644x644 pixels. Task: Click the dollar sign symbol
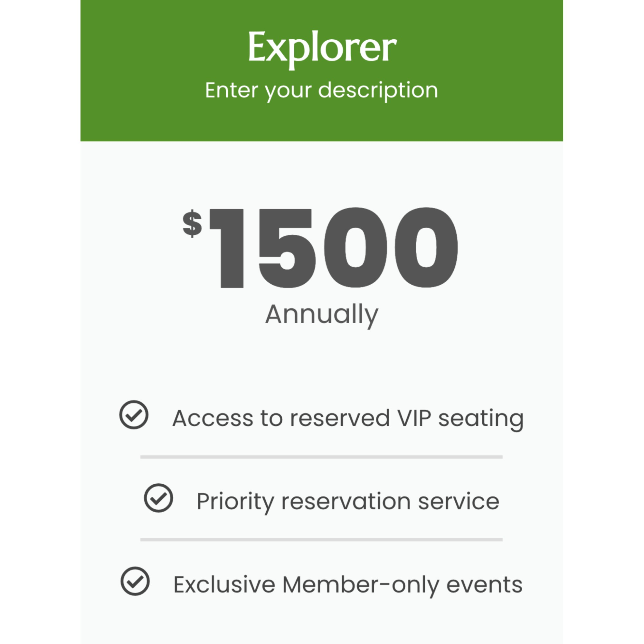[192, 223]
